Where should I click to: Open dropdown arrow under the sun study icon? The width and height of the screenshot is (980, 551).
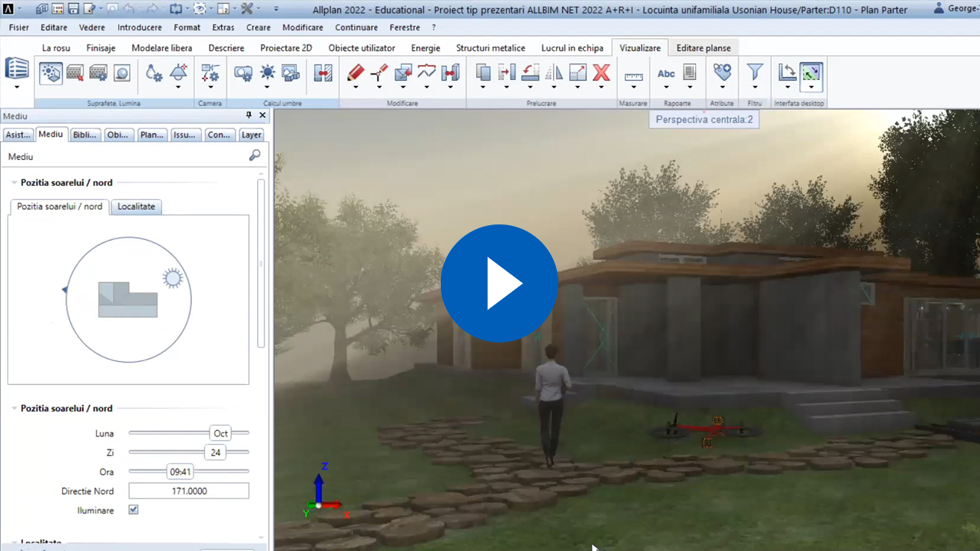[267, 88]
